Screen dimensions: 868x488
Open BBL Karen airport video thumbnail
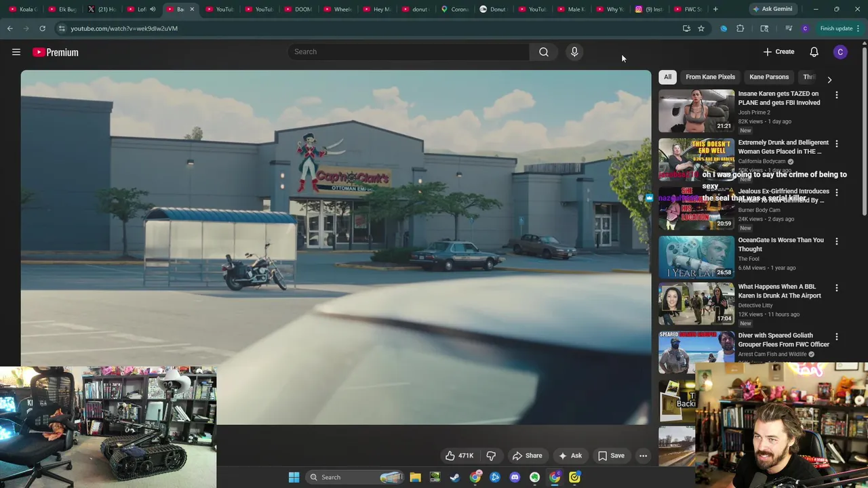(x=696, y=304)
